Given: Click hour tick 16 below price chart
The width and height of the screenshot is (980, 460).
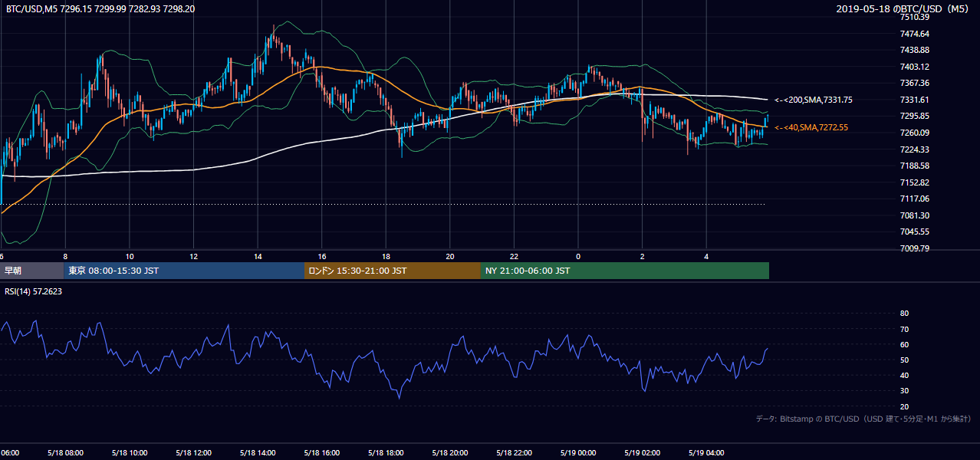Looking at the screenshot, I should [321, 256].
